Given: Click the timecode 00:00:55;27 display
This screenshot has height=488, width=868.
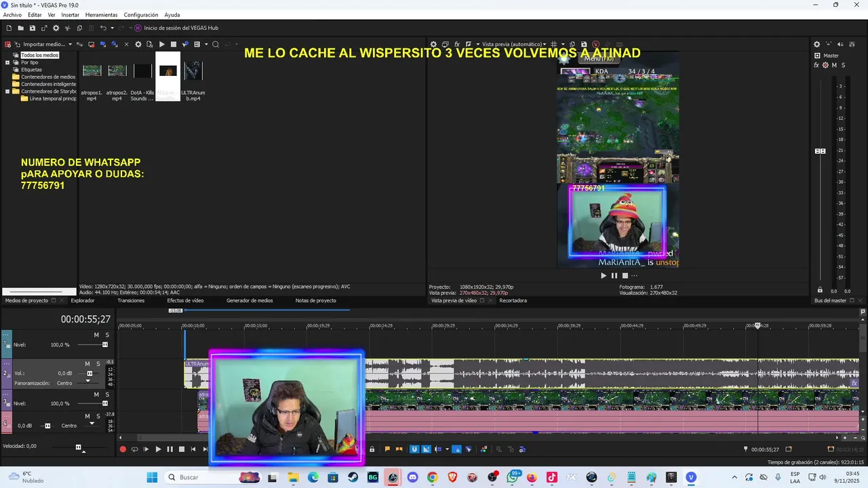Looking at the screenshot, I should [x=85, y=319].
